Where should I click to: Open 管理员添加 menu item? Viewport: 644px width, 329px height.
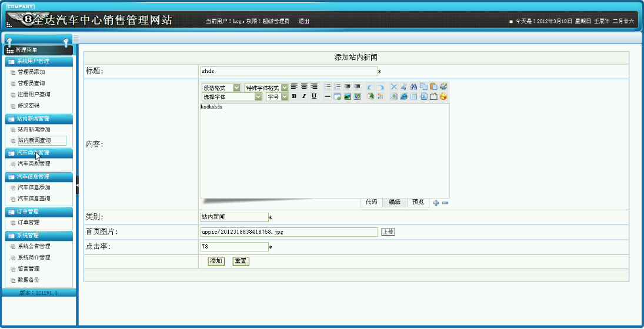tap(31, 72)
